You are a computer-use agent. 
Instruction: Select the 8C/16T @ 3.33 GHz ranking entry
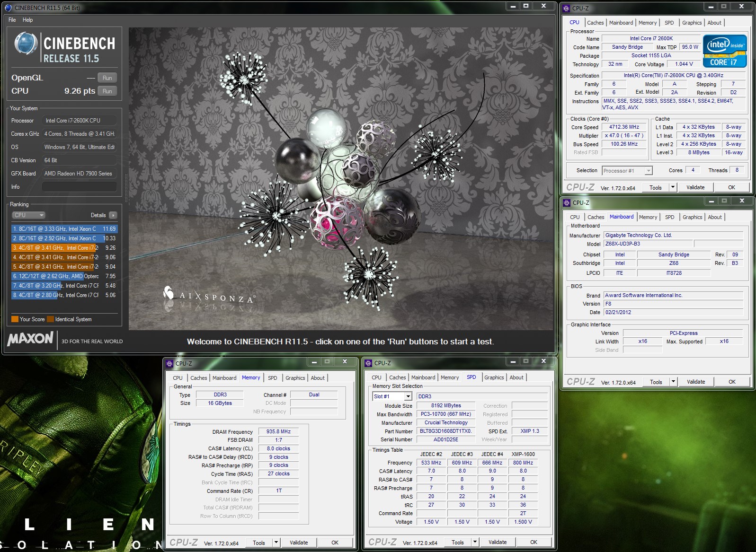pyautogui.click(x=64, y=229)
